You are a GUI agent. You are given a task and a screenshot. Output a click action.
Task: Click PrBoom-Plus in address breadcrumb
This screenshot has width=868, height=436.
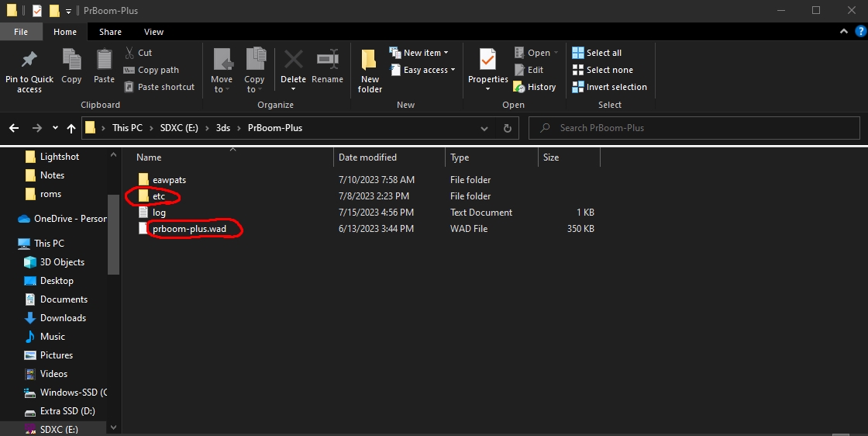pos(275,128)
